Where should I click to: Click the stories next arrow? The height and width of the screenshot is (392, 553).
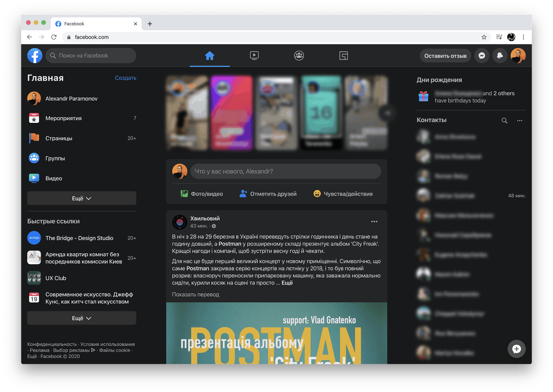click(387, 113)
